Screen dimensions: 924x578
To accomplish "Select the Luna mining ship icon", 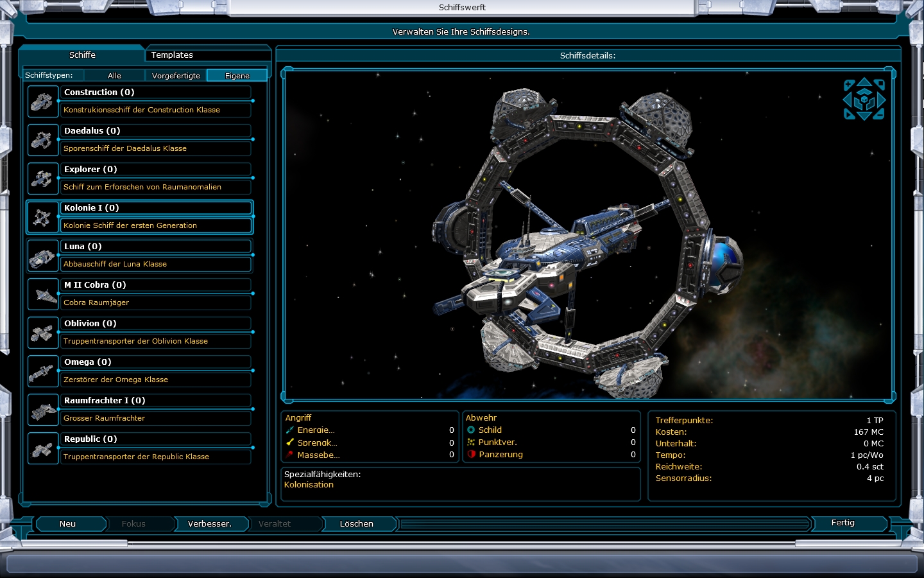I will 42,256.
